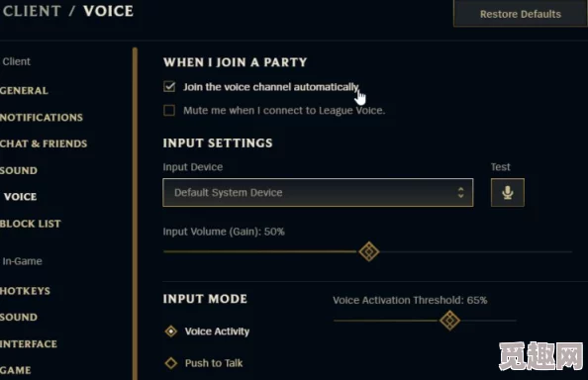Open In-Game Sound settings
Screen dimensions: 588x380
(19, 317)
